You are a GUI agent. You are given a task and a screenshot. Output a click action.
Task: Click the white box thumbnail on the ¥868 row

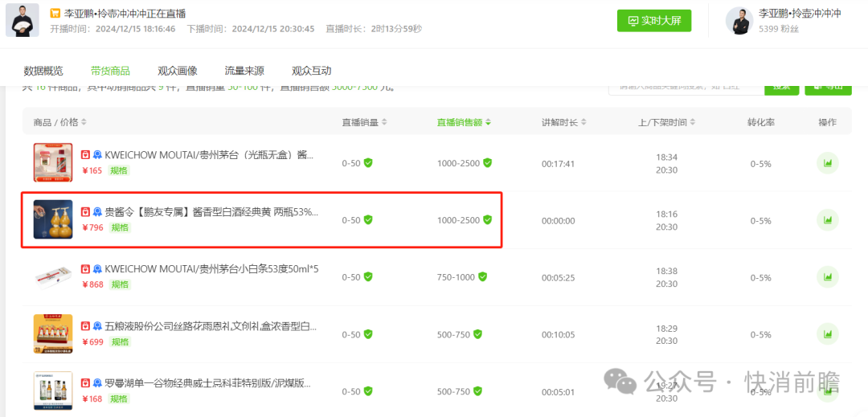(x=52, y=276)
